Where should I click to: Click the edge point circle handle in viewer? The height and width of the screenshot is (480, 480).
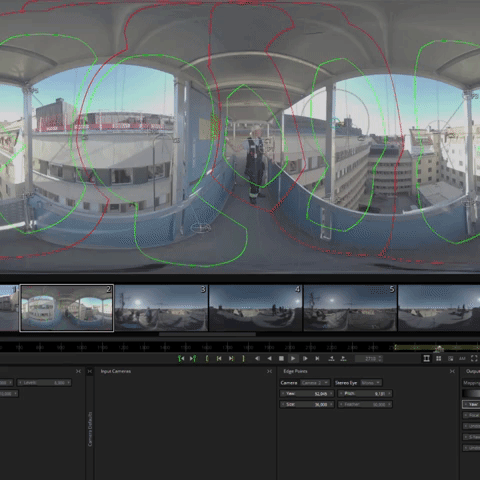click(335, 123)
